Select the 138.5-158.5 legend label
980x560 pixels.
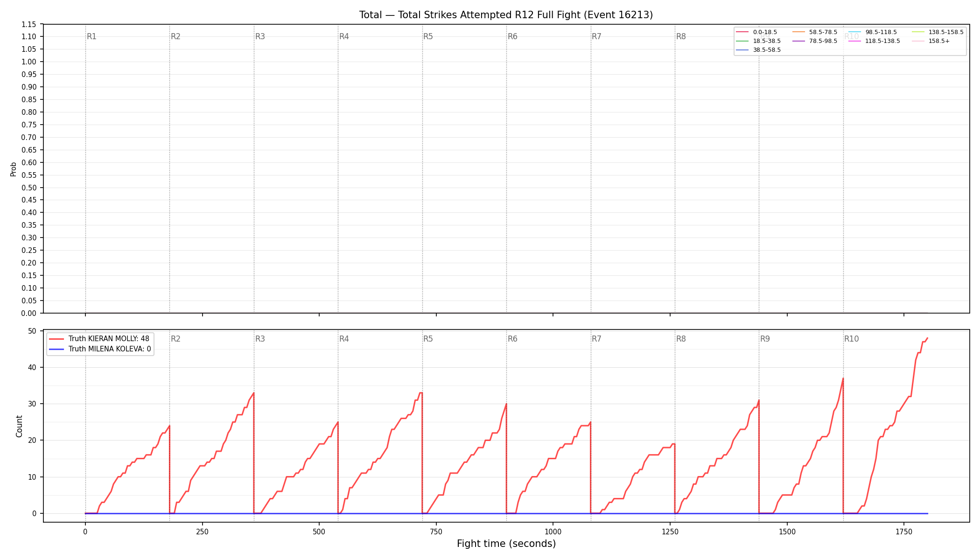click(946, 32)
